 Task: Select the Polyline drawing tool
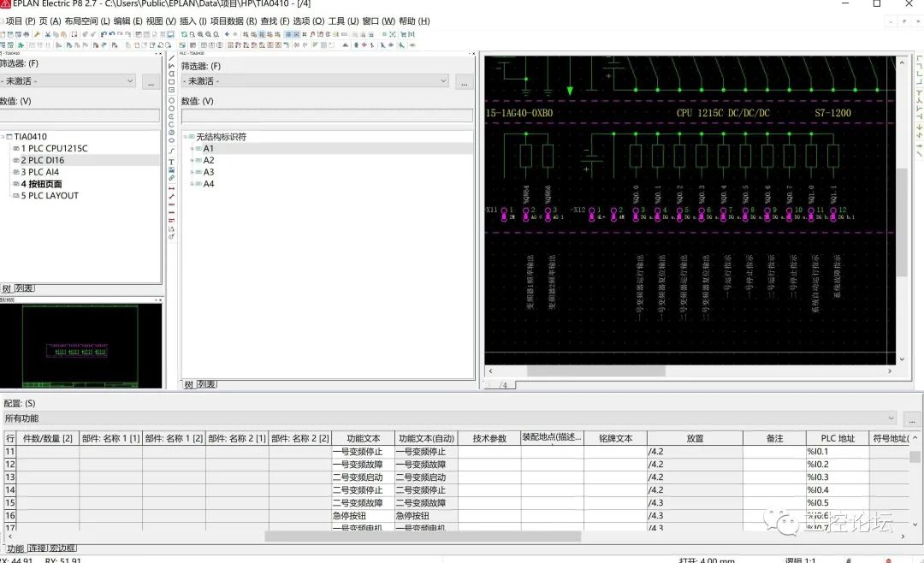pyautogui.click(x=171, y=65)
